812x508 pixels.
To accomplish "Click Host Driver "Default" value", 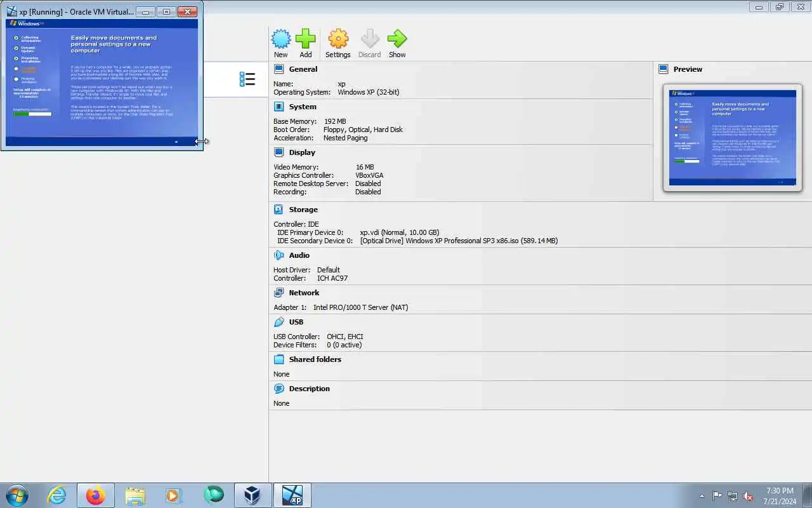I will click(x=329, y=270).
